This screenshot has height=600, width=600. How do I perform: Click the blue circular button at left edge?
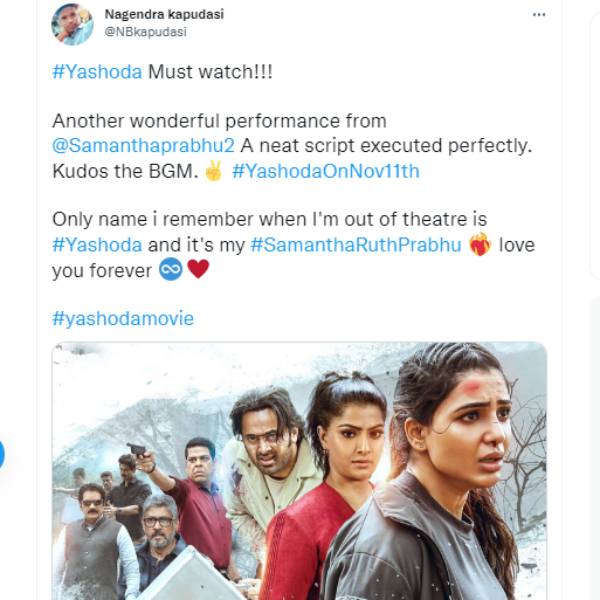[2, 454]
